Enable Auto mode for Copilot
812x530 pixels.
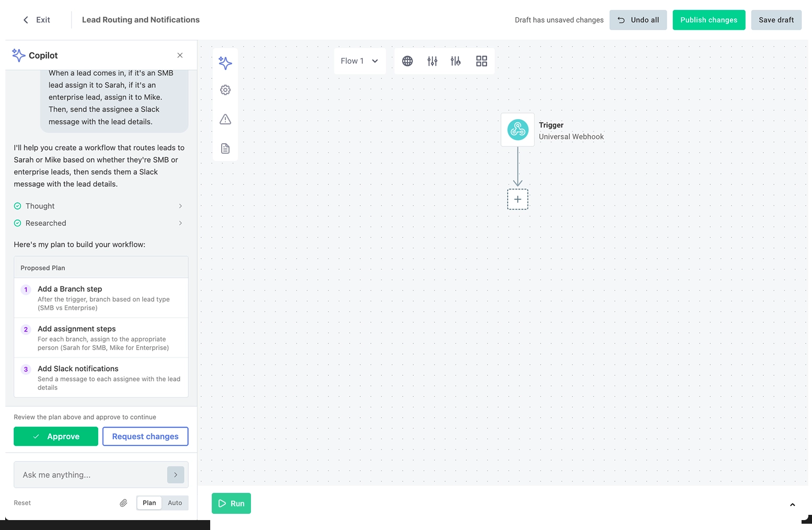[175, 502]
